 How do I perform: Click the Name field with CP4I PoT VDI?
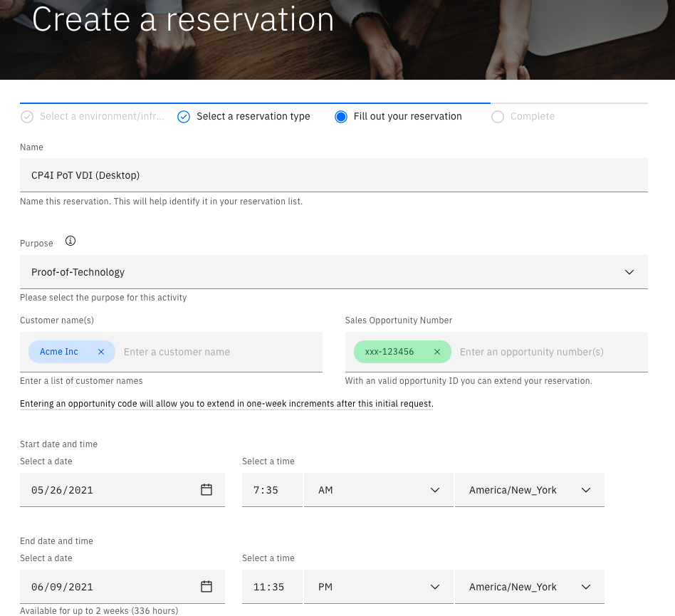334,175
